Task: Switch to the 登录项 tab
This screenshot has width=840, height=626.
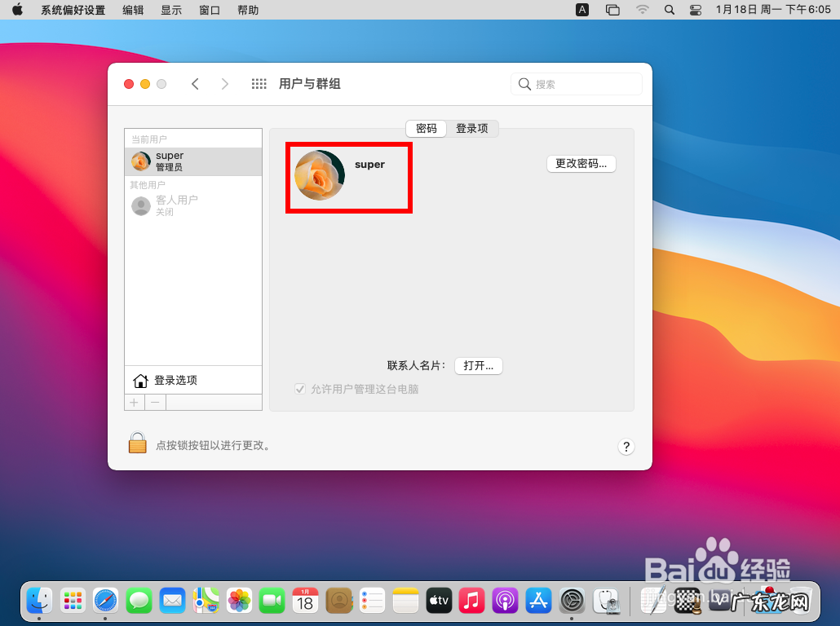Action: point(474,129)
